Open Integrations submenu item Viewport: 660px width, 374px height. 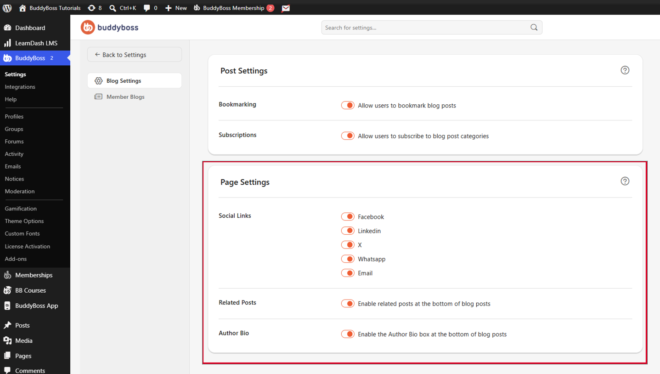(20, 87)
